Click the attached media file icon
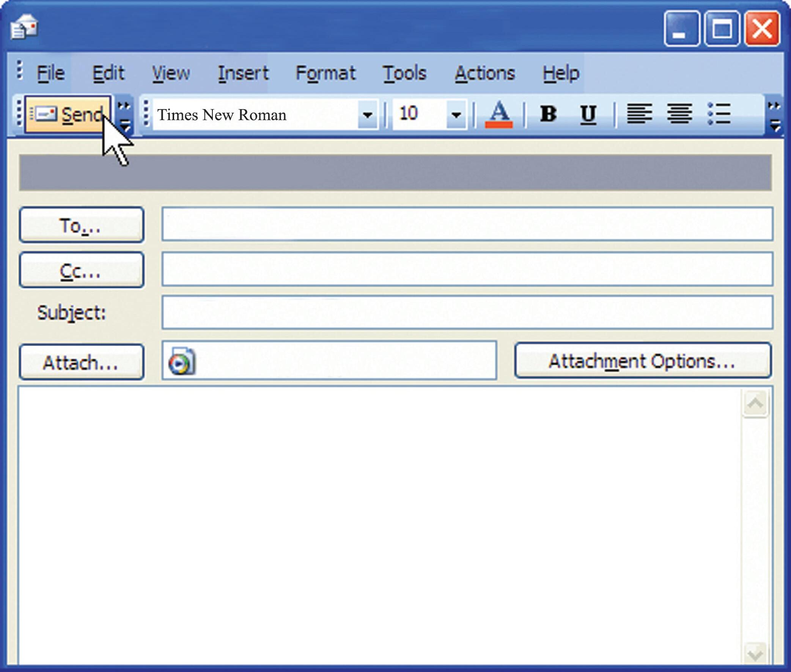Viewport: 791px width, 672px height. pos(182,361)
